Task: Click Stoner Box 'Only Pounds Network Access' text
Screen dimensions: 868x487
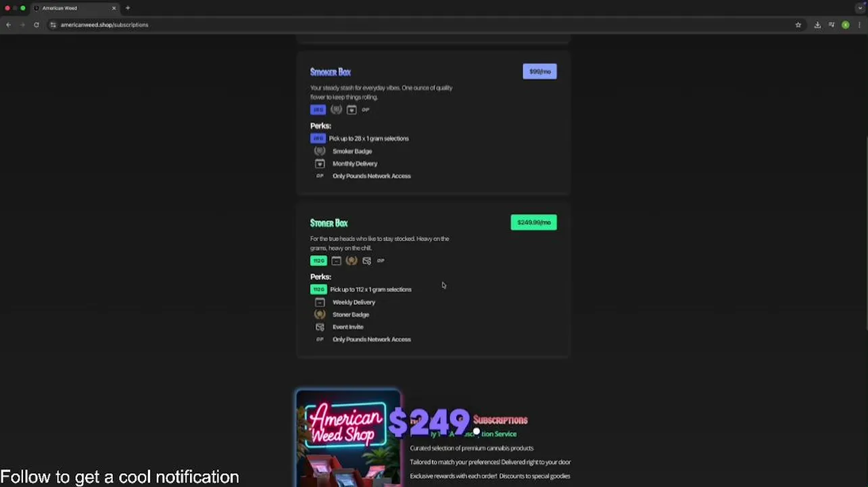Action: [372, 340]
